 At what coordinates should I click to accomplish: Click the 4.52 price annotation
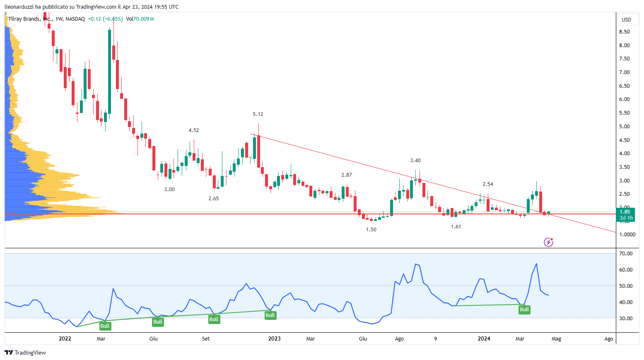[x=194, y=130]
